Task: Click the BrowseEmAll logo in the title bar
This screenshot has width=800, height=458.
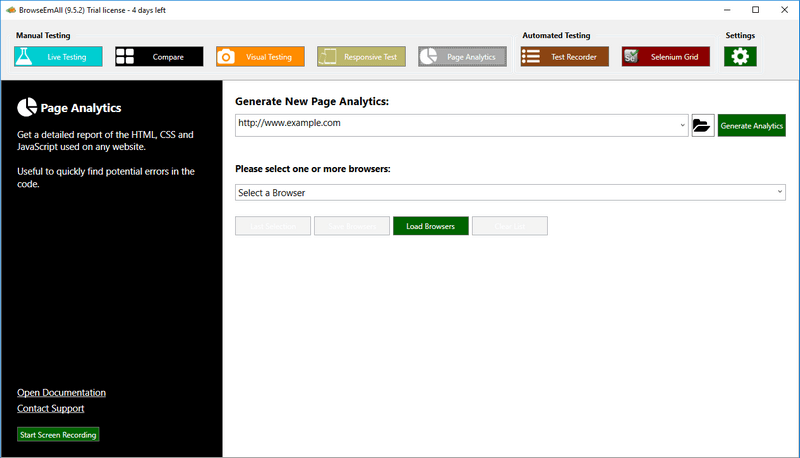Action: (9, 10)
